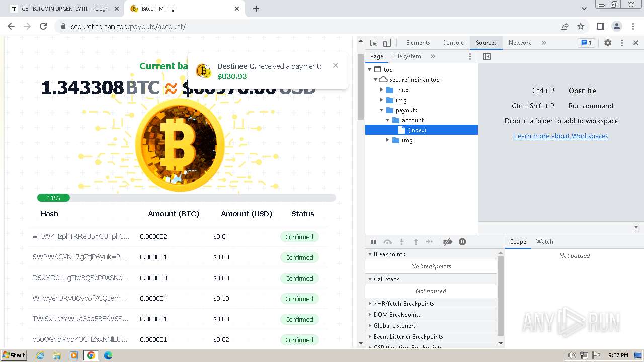Close the Bitcoin Mining tab
Screen dimensions: 644x362
(237, 9)
